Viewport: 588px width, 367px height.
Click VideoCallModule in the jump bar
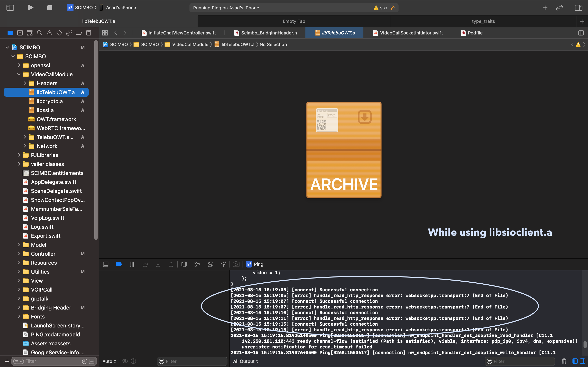[x=190, y=44]
